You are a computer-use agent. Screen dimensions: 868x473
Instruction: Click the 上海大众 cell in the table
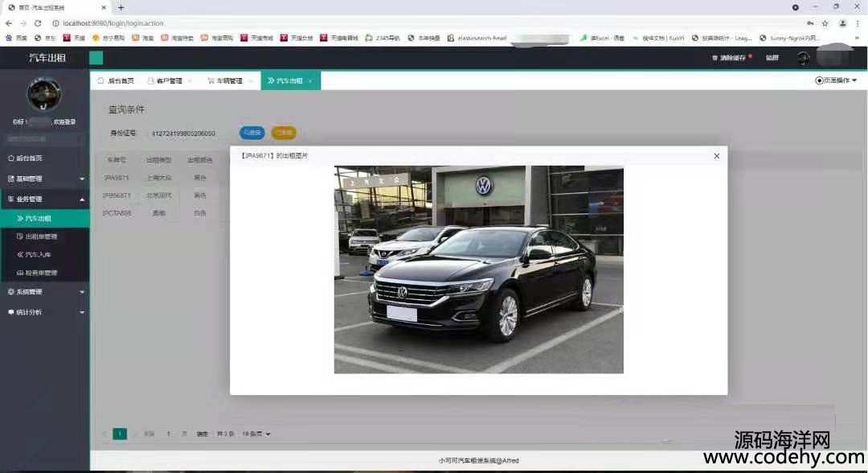click(159, 178)
